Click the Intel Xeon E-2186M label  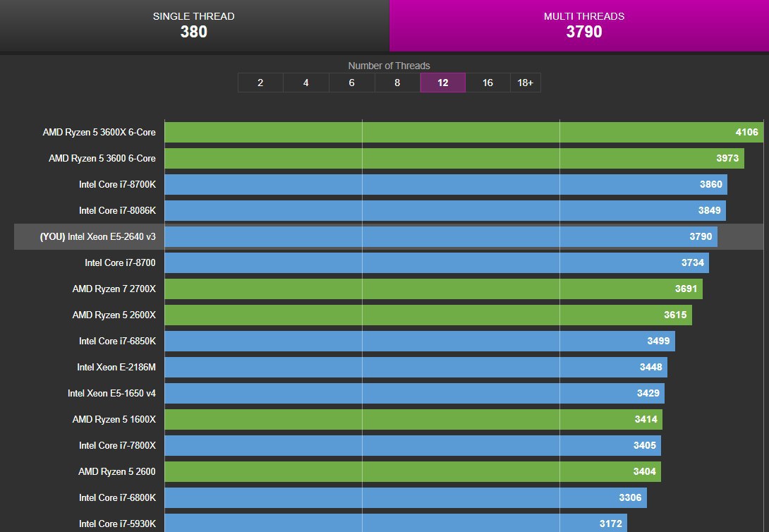coord(116,368)
